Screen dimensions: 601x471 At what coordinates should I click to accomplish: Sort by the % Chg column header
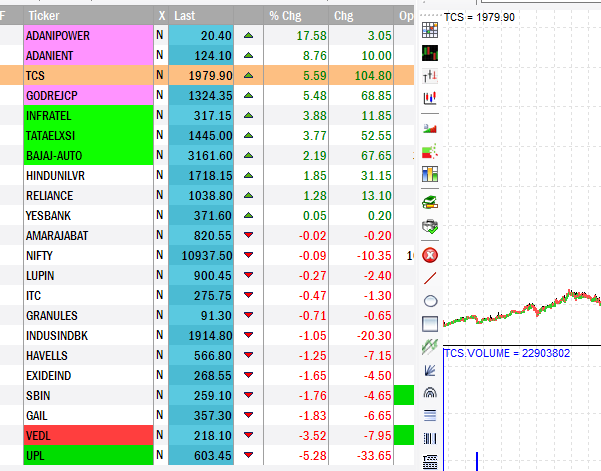click(x=296, y=16)
